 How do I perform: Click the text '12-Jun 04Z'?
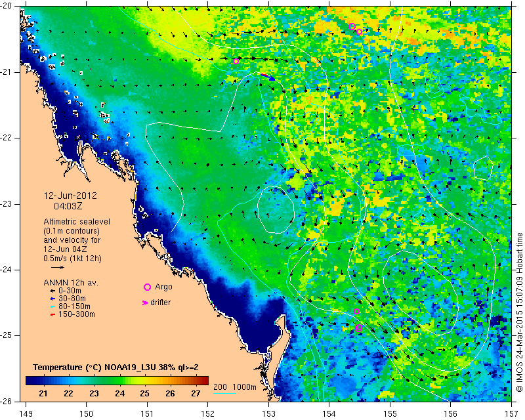tap(63, 249)
